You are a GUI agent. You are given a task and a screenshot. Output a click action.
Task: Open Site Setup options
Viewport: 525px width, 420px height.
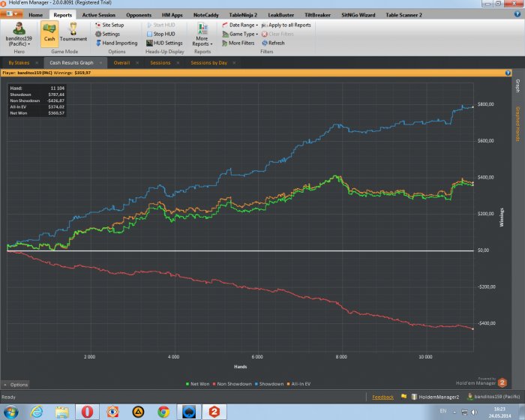click(112, 25)
